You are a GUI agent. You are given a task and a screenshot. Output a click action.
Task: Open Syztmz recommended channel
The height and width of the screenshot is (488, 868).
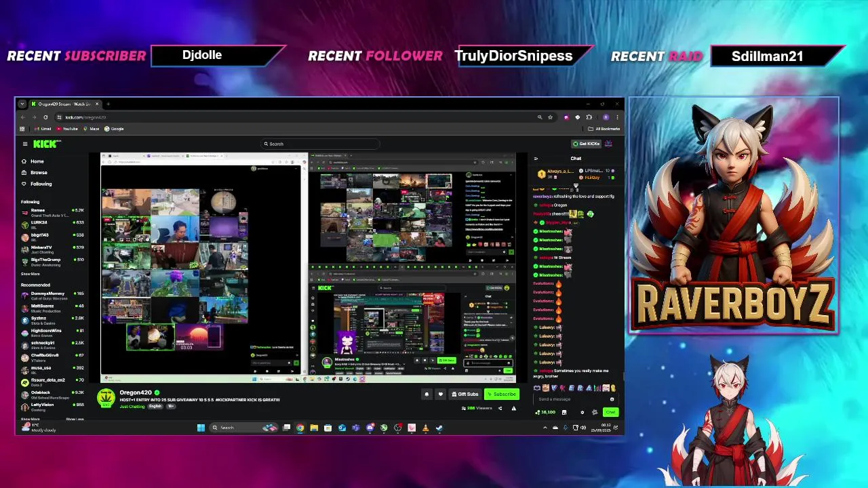pyautogui.click(x=53, y=320)
